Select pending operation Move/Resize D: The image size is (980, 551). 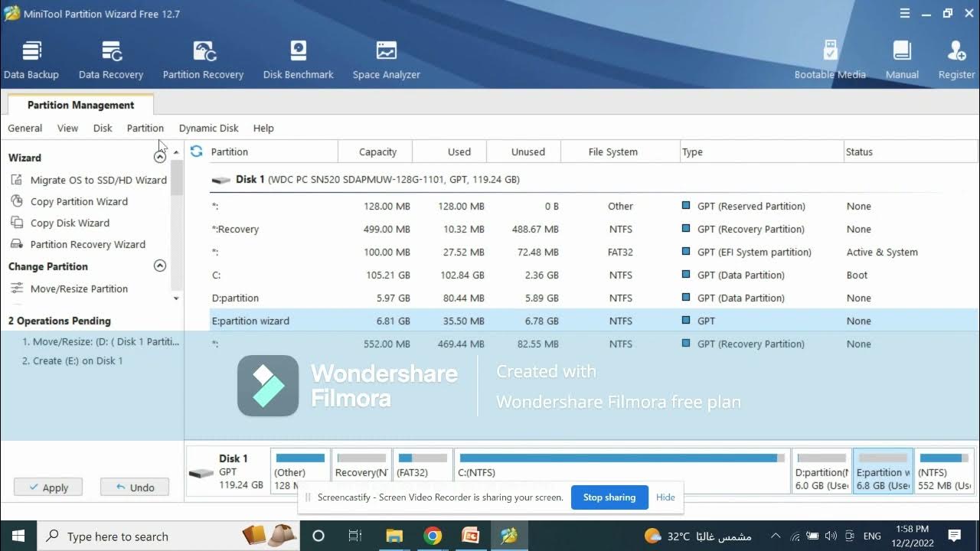coord(100,342)
